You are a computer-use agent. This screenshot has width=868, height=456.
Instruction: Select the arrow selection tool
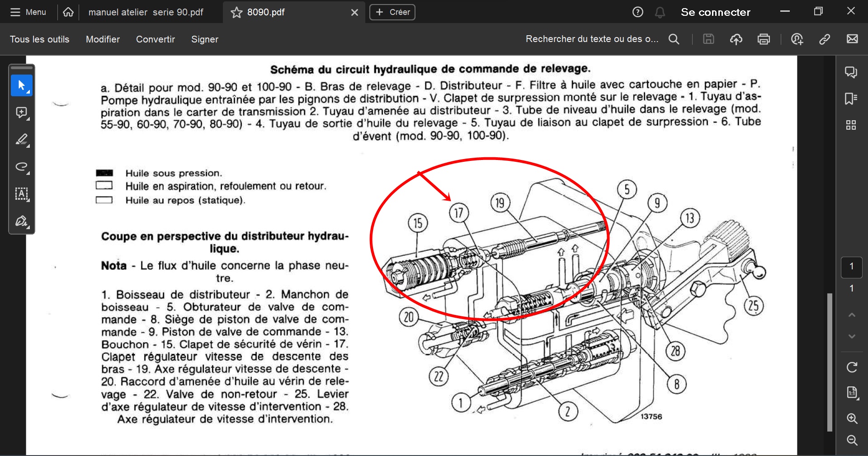21,85
